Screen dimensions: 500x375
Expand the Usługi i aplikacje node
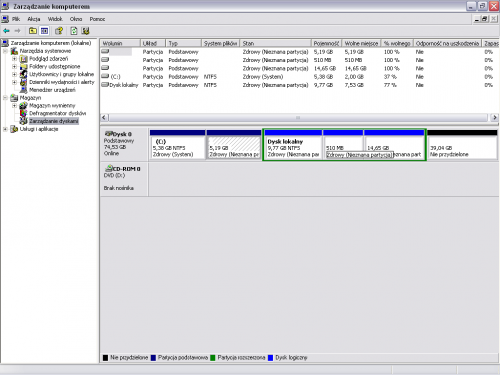[5, 129]
